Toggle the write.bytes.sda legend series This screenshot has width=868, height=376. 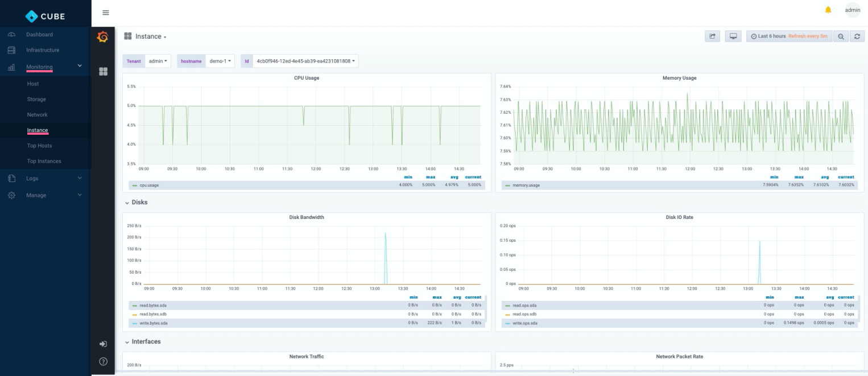point(155,323)
